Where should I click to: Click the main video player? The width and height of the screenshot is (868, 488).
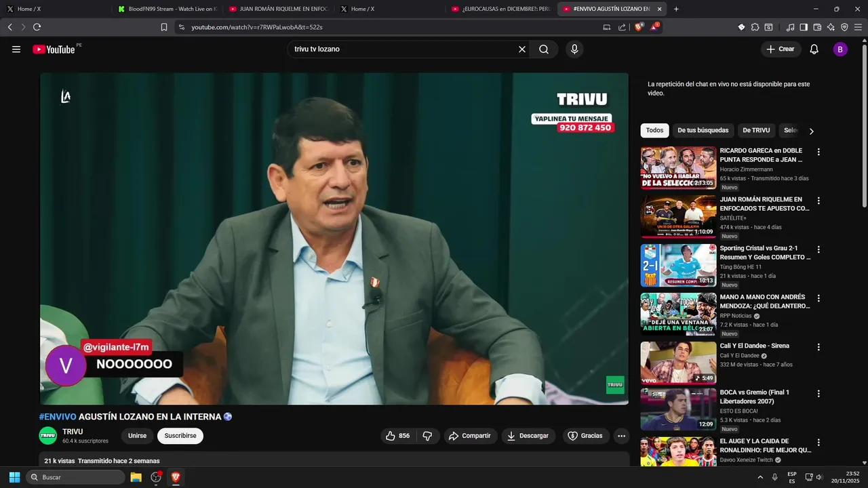point(334,239)
